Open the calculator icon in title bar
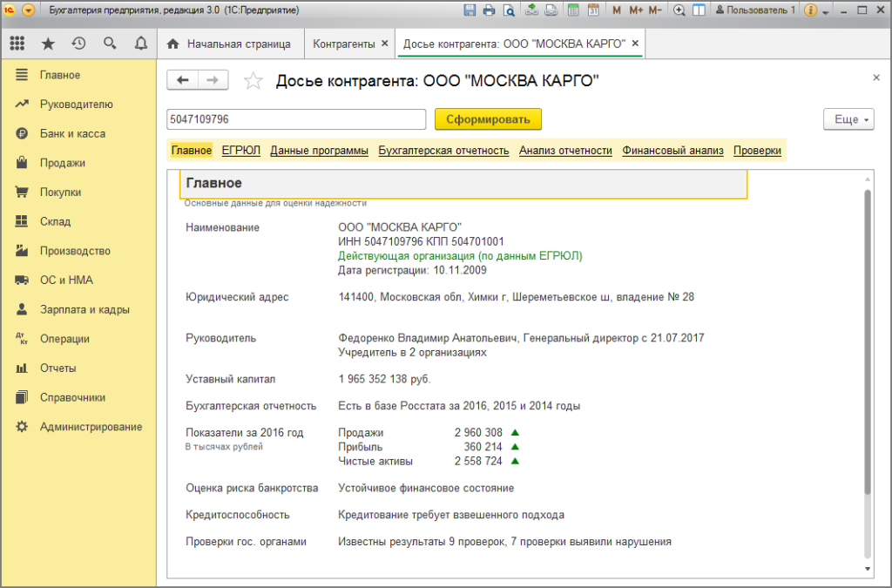 pyautogui.click(x=573, y=10)
